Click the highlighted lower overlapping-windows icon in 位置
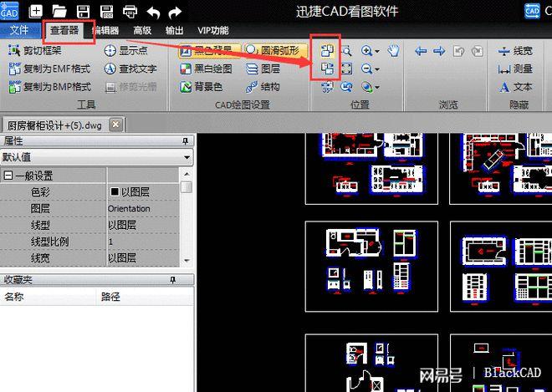The image size is (552, 392). (327, 69)
